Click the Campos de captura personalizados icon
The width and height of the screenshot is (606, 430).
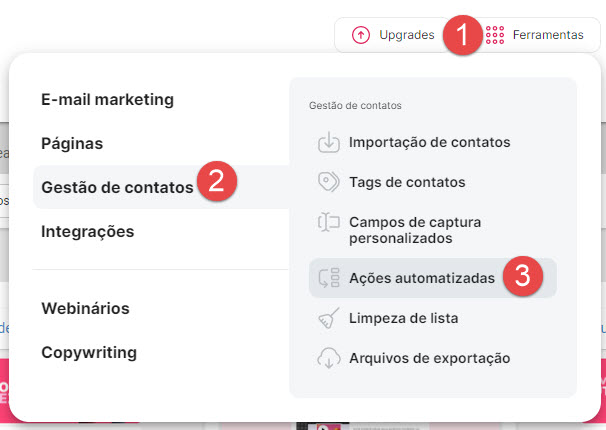(x=329, y=222)
